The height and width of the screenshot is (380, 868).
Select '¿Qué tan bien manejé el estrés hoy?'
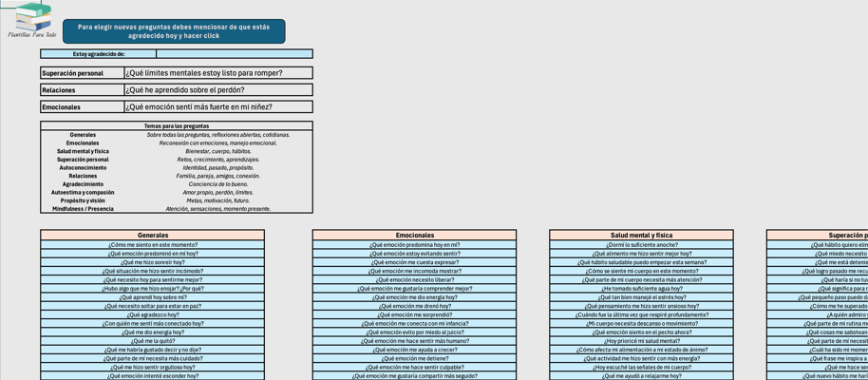(641, 297)
